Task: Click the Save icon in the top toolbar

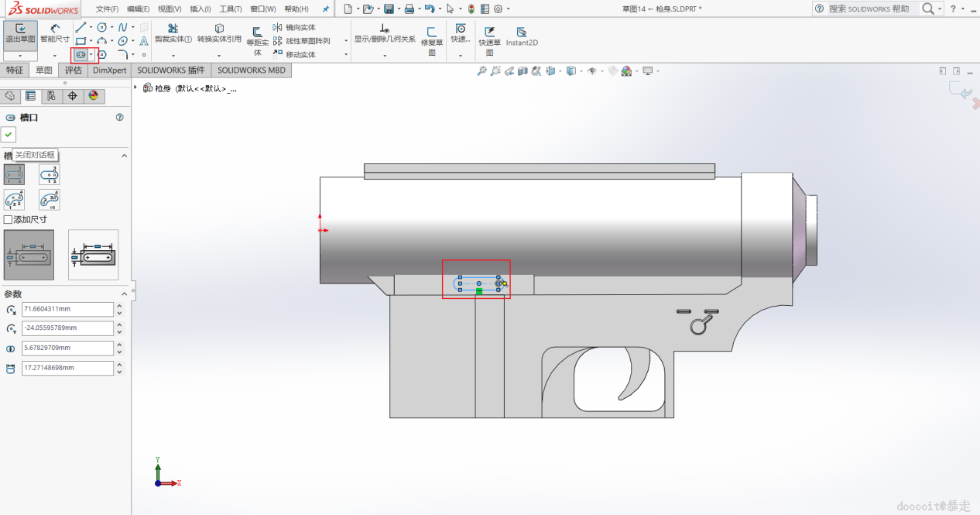Action: [x=389, y=9]
